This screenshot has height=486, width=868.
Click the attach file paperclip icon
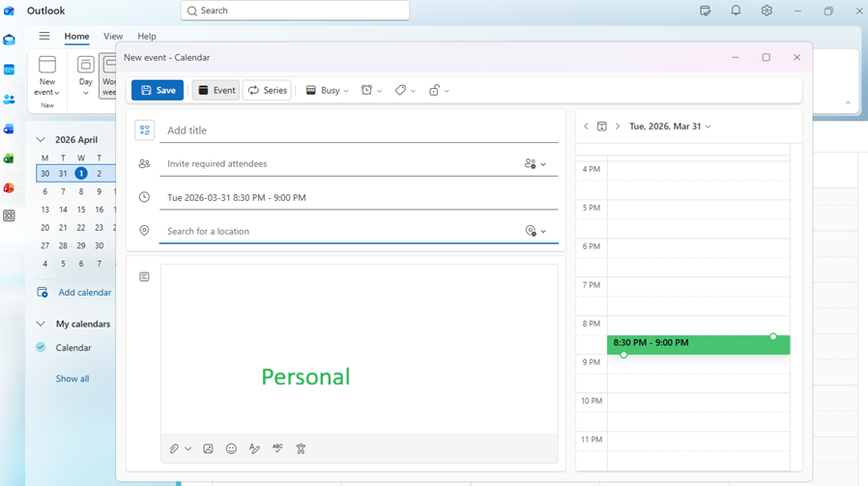(174, 449)
